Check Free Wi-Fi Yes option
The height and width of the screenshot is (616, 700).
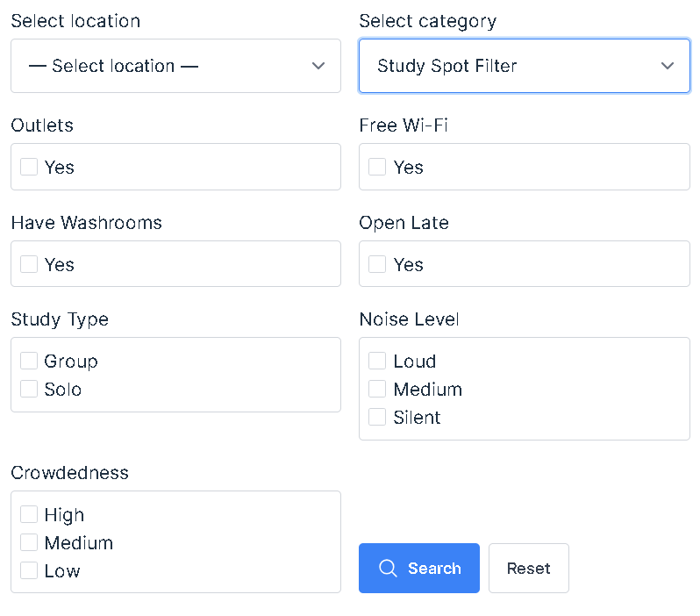point(377,167)
